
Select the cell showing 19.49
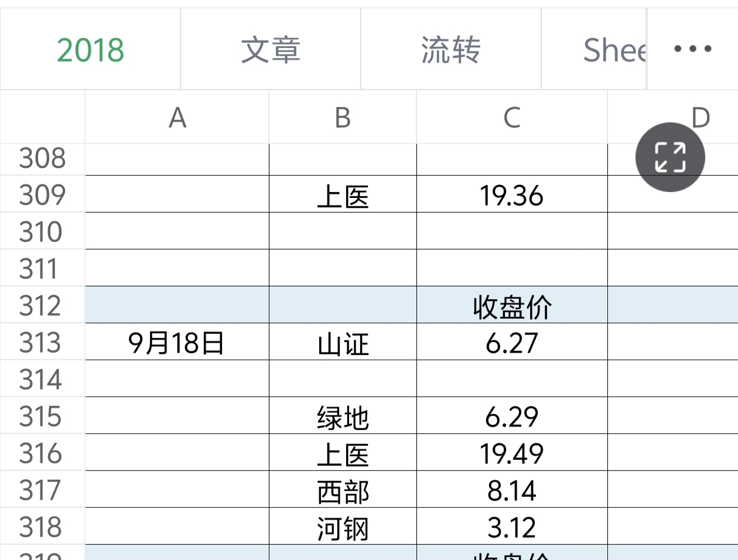pyautogui.click(x=512, y=453)
